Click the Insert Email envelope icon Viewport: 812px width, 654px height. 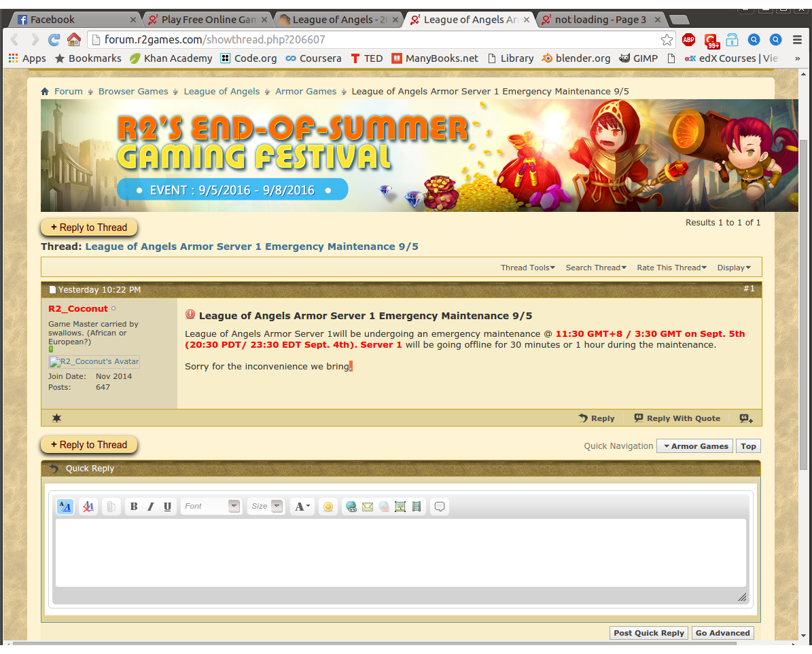[x=368, y=507]
